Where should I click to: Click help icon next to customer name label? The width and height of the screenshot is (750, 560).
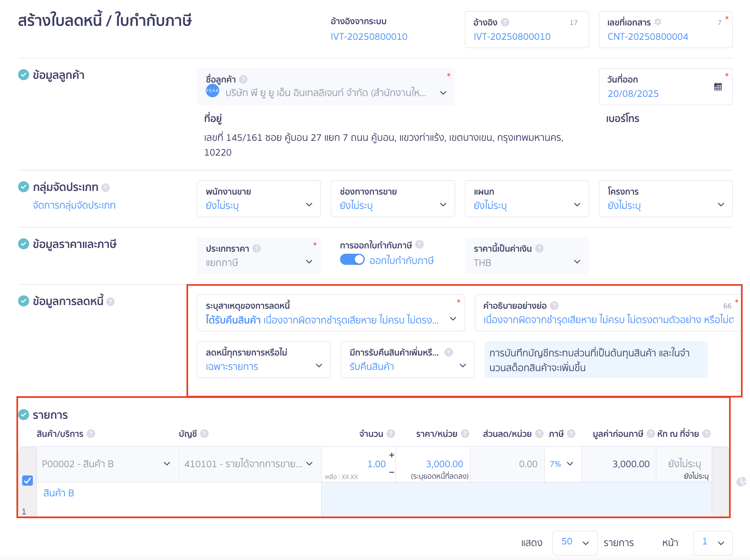[243, 79]
